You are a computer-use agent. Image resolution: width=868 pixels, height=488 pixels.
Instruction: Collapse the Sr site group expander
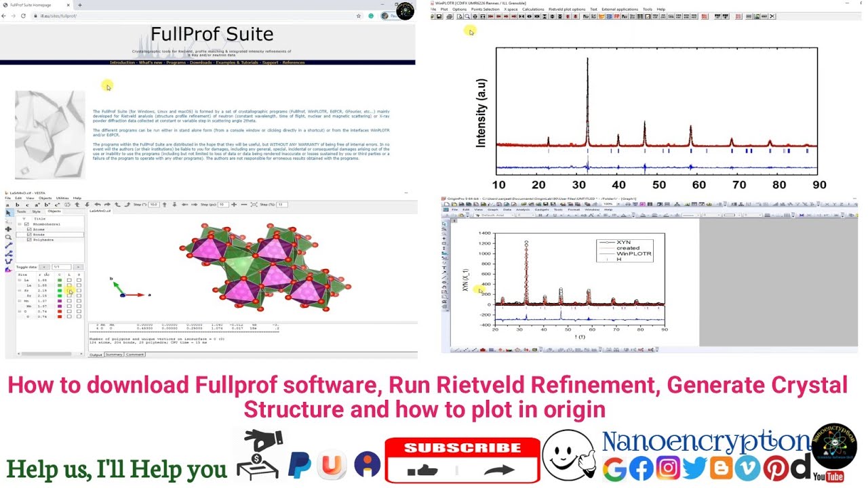pyautogui.click(x=20, y=291)
